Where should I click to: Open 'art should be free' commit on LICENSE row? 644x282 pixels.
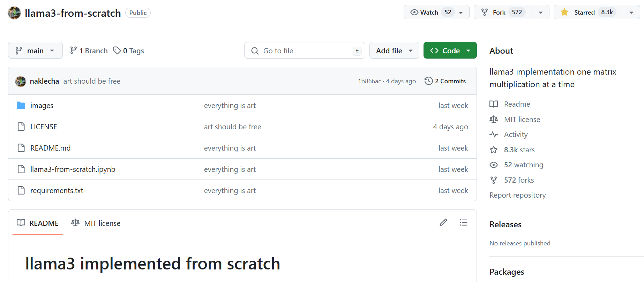(x=233, y=127)
